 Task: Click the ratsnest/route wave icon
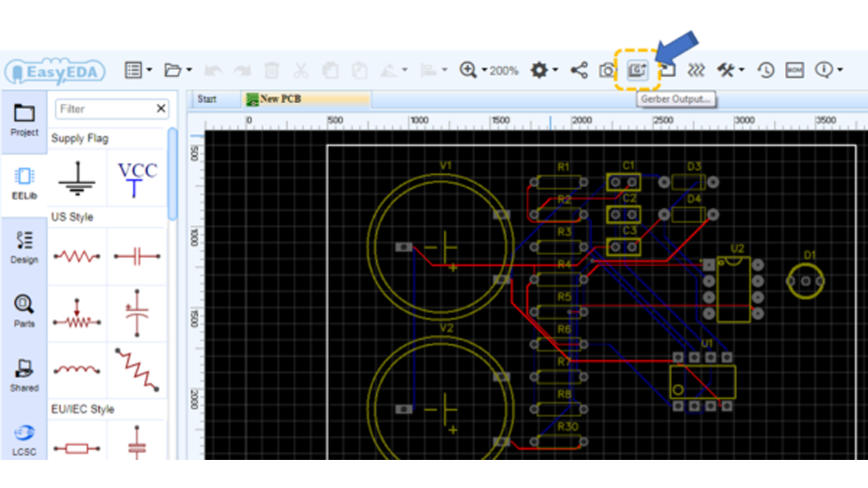[696, 70]
